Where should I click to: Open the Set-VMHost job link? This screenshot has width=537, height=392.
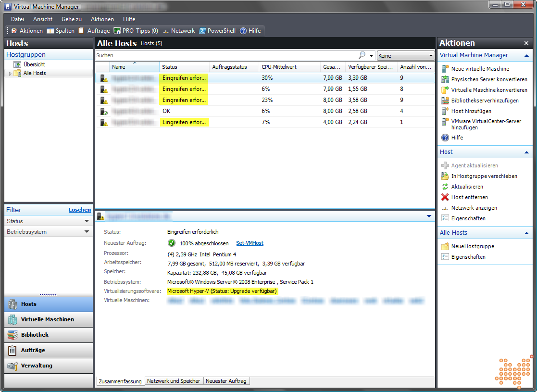click(250, 243)
